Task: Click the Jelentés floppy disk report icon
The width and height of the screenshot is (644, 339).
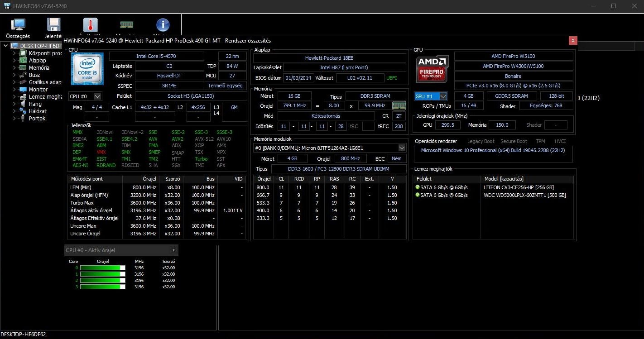Action: tap(54, 25)
